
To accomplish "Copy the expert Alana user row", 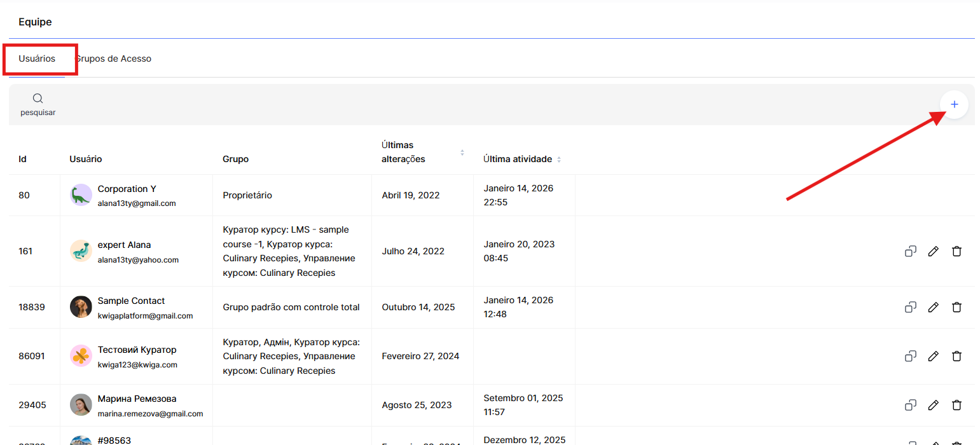I will pyautogui.click(x=910, y=251).
